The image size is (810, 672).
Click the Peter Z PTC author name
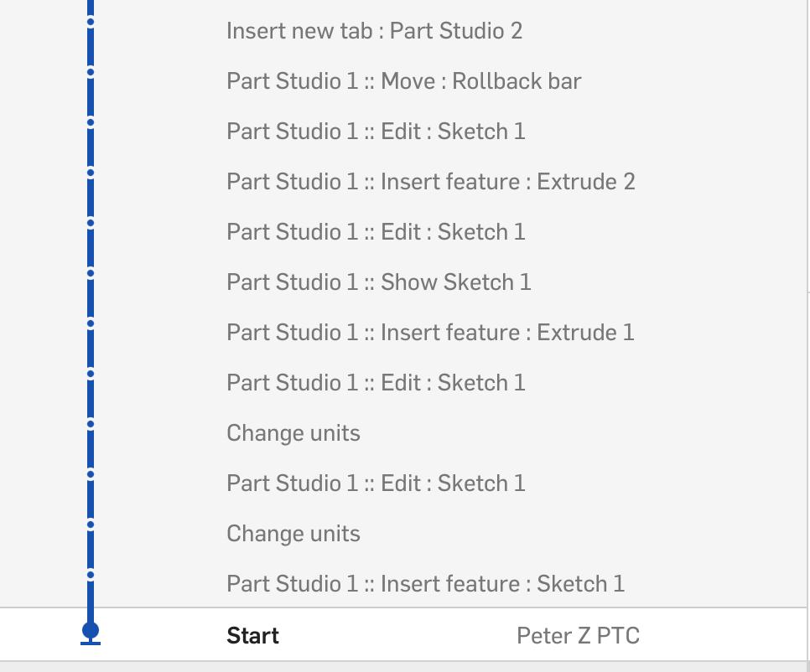pos(579,635)
